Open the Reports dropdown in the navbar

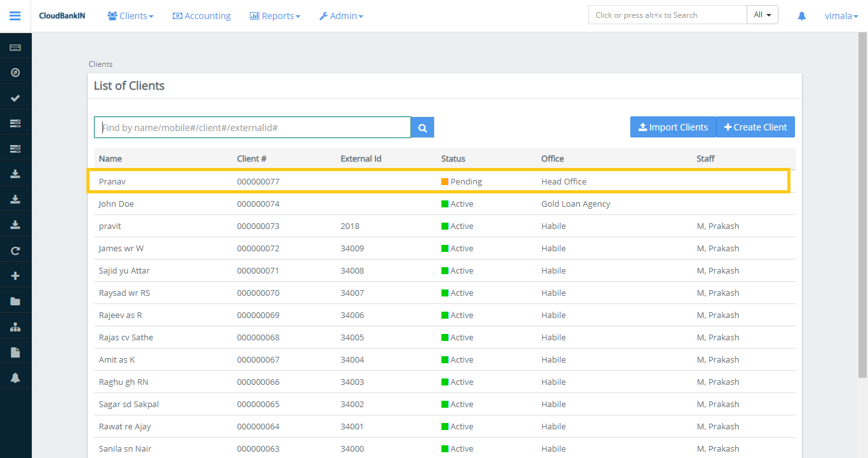tap(275, 16)
